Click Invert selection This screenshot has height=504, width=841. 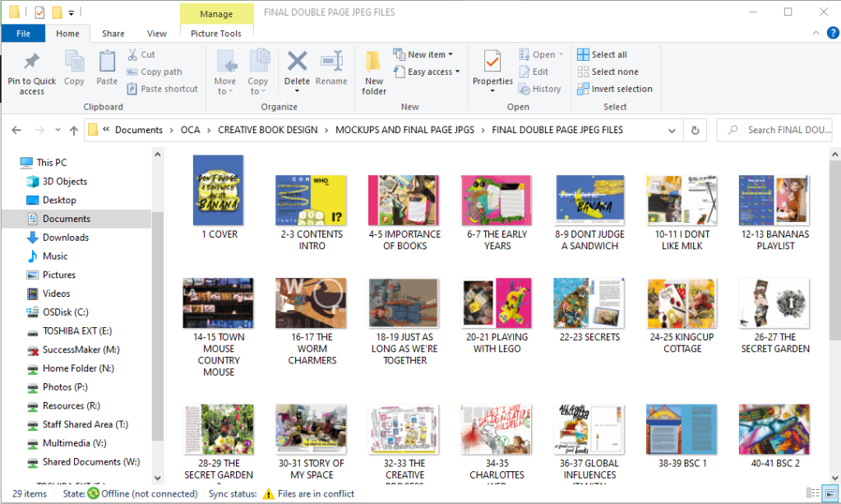point(621,89)
